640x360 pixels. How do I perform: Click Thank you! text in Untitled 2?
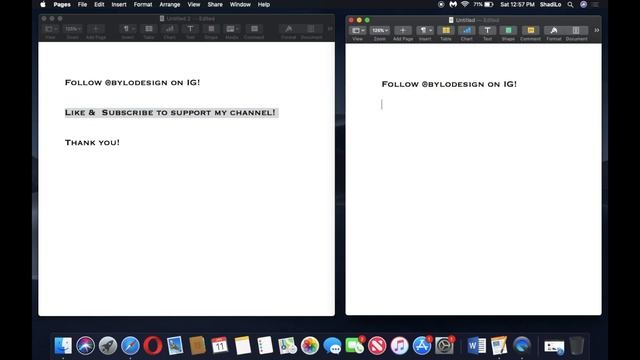click(92, 142)
